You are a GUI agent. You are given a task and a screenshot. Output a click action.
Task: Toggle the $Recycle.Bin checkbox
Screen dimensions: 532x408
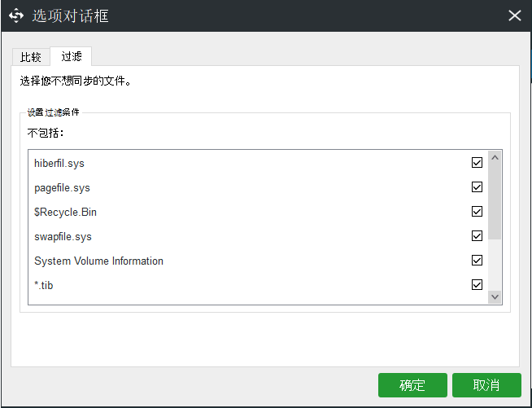[x=477, y=212]
